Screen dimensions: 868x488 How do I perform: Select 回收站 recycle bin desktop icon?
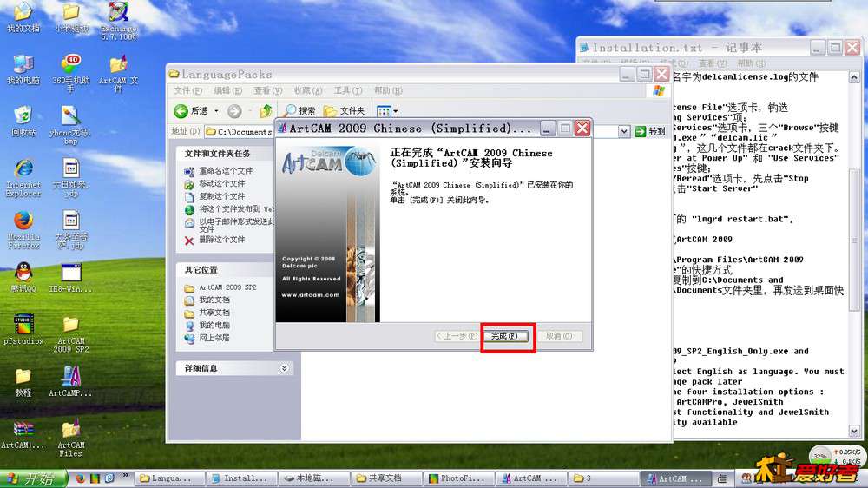pyautogui.click(x=23, y=122)
